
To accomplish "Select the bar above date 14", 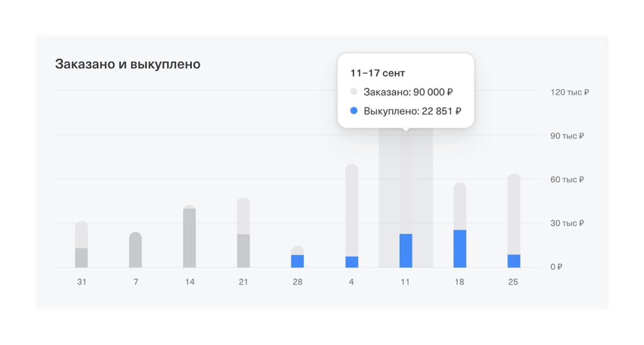I will click(190, 236).
